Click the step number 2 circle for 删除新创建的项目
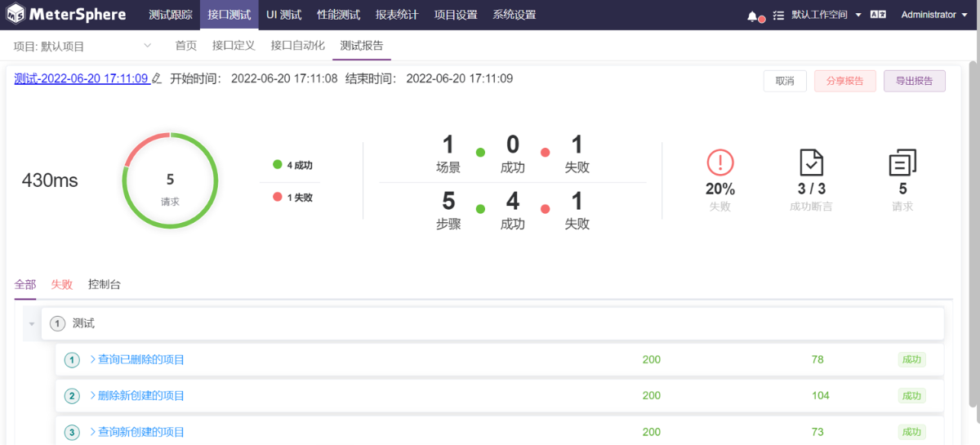 click(72, 395)
